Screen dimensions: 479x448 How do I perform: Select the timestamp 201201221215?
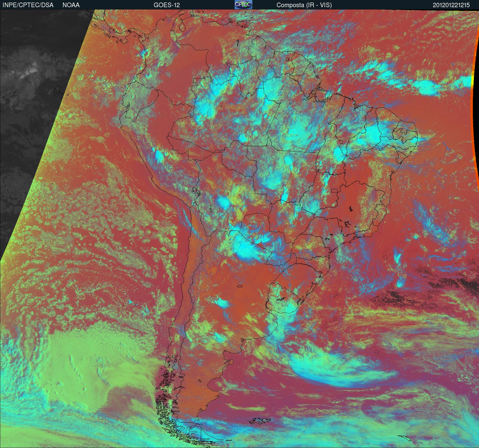pyautogui.click(x=451, y=5)
